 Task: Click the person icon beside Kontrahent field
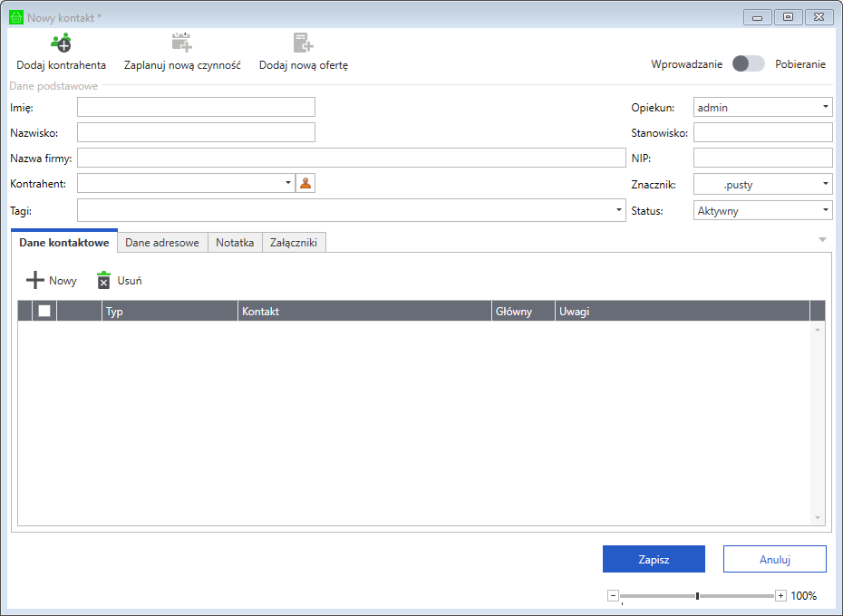305,183
